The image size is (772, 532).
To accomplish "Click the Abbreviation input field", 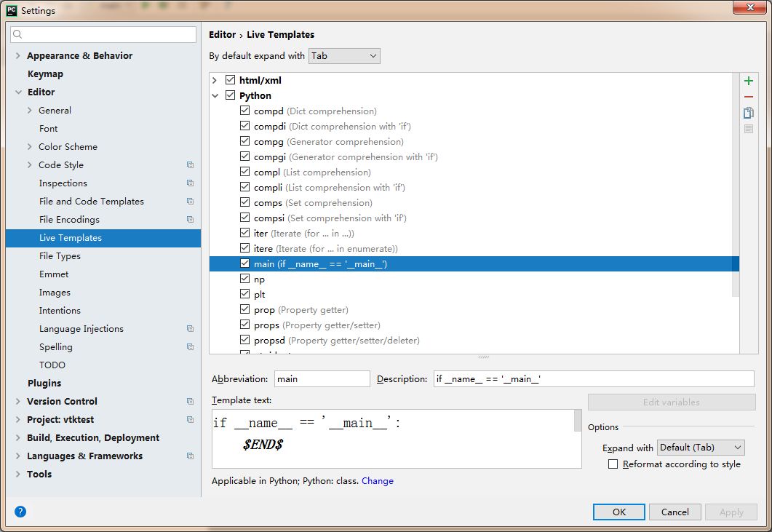I will [x=322, y=378].
